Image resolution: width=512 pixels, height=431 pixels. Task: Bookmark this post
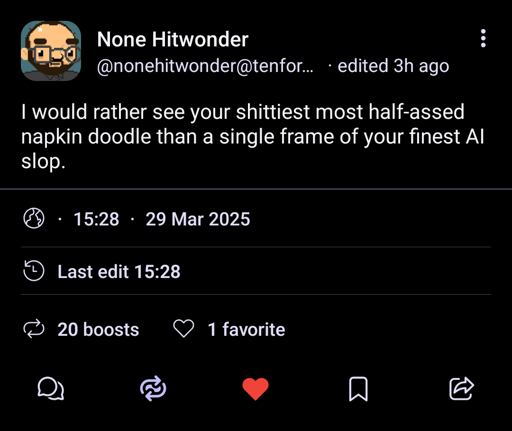358,389
